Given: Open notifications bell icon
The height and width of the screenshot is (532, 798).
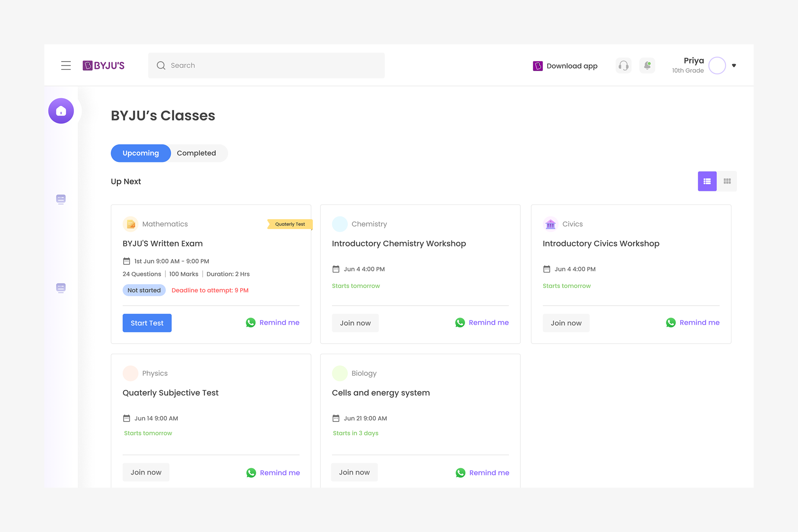Looking at the screenshot, I should [x=647, y=65].
